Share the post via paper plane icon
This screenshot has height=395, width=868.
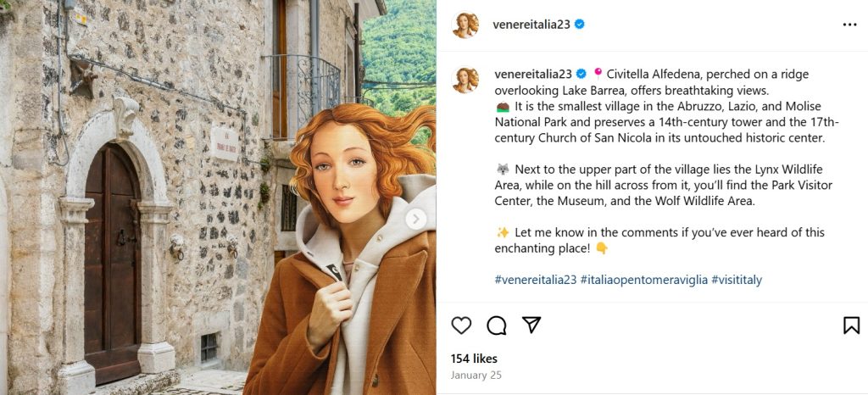(531, 325)
